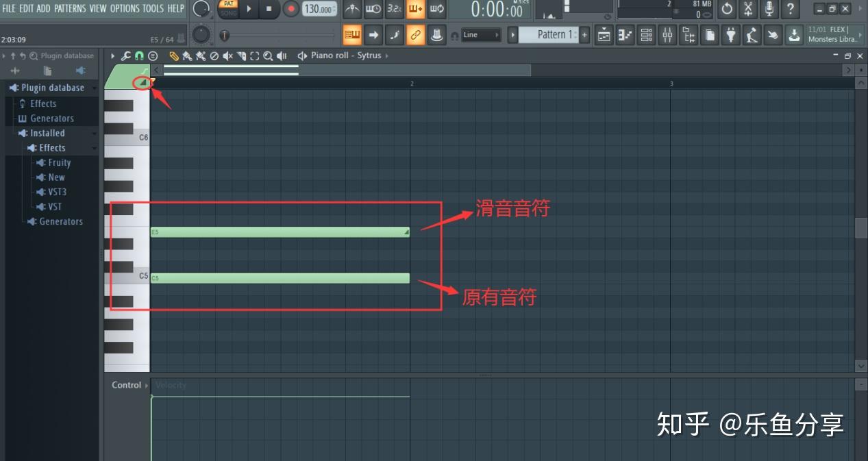
Task: Toggle loop recording icon
Action: [x=436, y=9]
